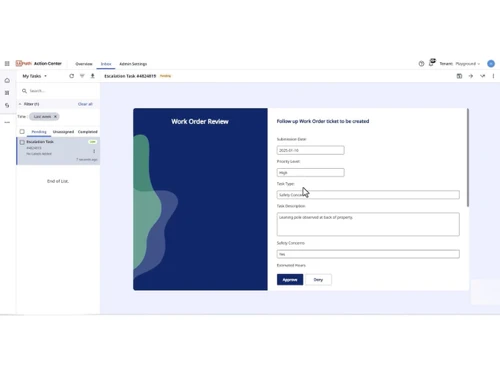Click the Task Type field
This screenshot has width=500, height=375.
[x=368, y=195]
